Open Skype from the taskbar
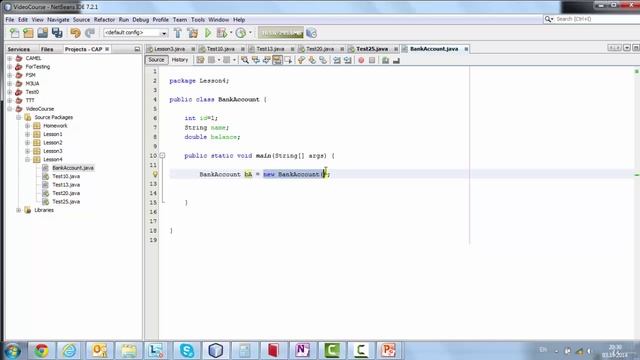The width and height of the screenshot is (640, 360). 187,350
